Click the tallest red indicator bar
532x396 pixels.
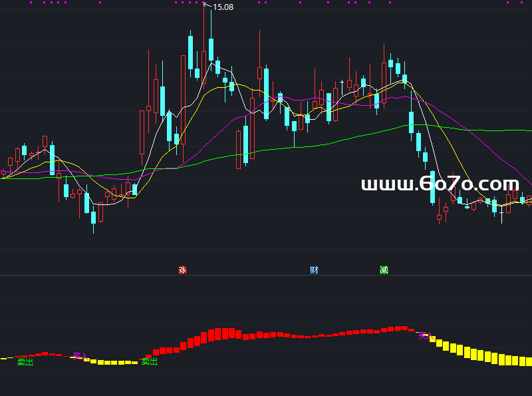click(226, 333)
